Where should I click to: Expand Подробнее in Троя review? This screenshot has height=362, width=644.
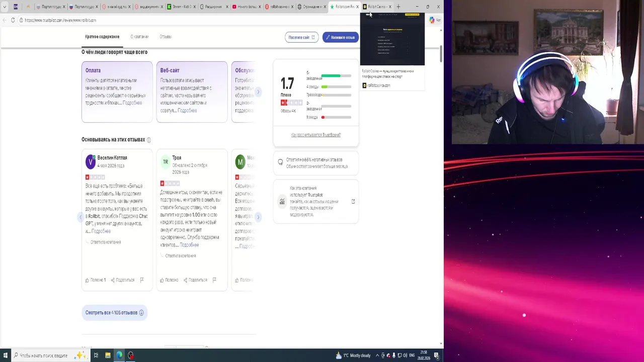pyautogui.click(x=189, y=245)
